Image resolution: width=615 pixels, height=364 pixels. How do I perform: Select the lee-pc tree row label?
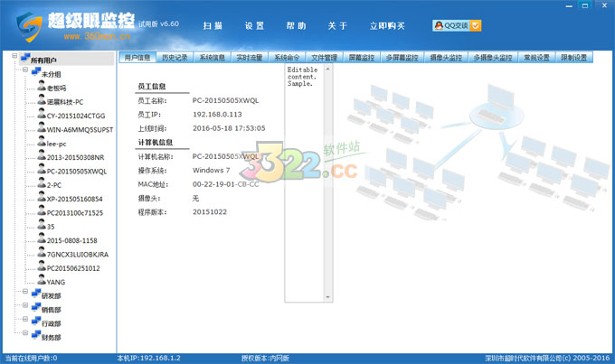point(56,144)
